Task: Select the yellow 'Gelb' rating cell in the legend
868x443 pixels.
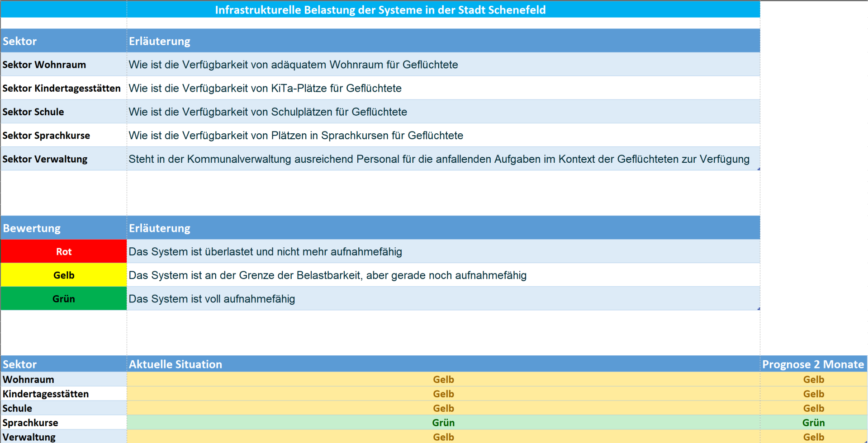Action: 64,275
